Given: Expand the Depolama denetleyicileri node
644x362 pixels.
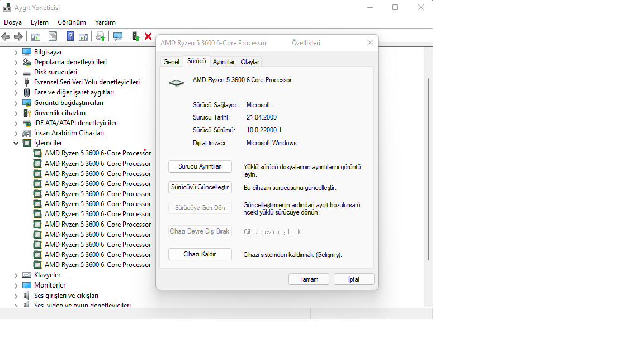Looking at the screenshot, I should 16,63.
